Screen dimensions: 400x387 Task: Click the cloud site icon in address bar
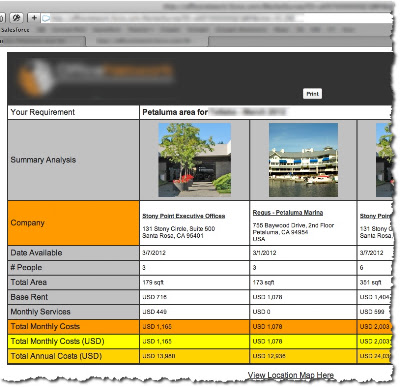46,18
